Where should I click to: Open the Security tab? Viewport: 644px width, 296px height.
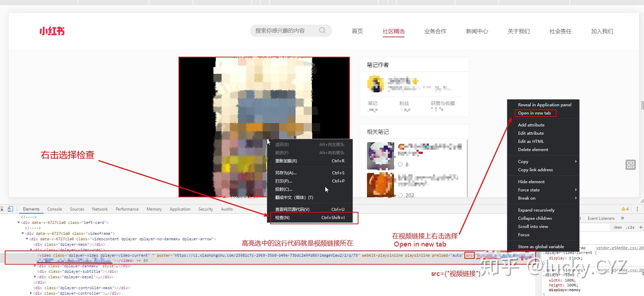[x=206, y=209]
